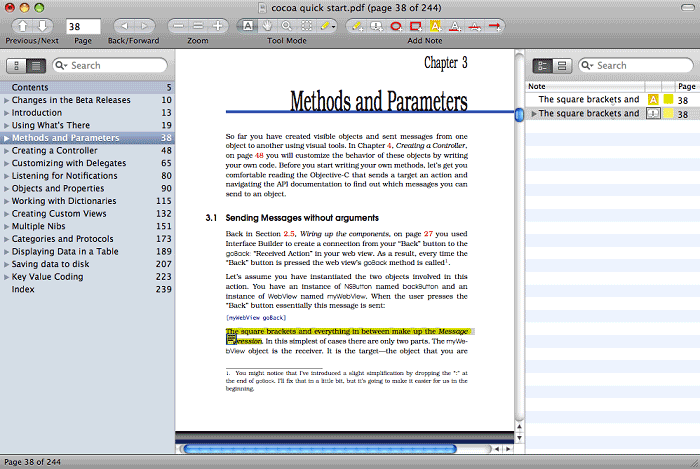Click the Page number field showing 38
The width and height of the screenshot is (700, 469).
(x=83, y=26)
